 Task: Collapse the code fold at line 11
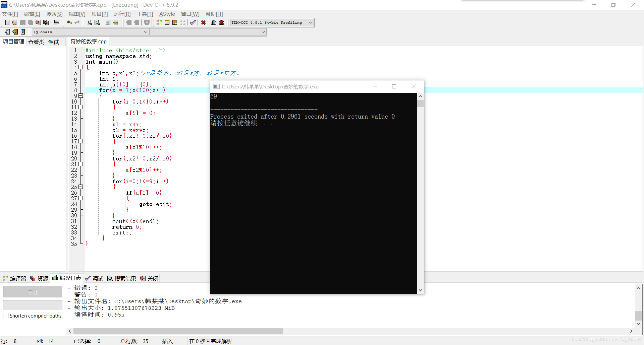coord(81,107)
